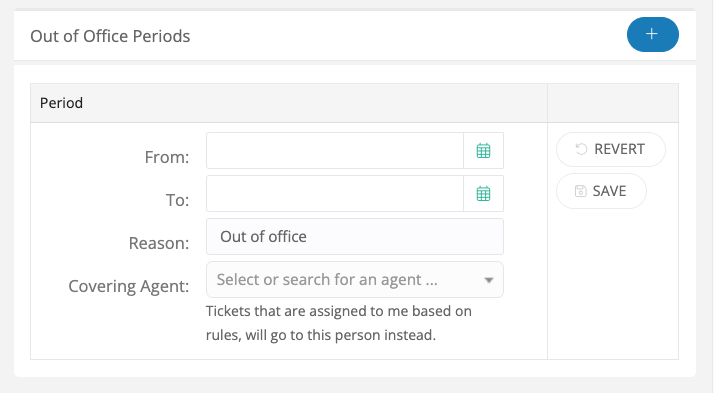Click the Covering Agent: label

tap(128, 286)
